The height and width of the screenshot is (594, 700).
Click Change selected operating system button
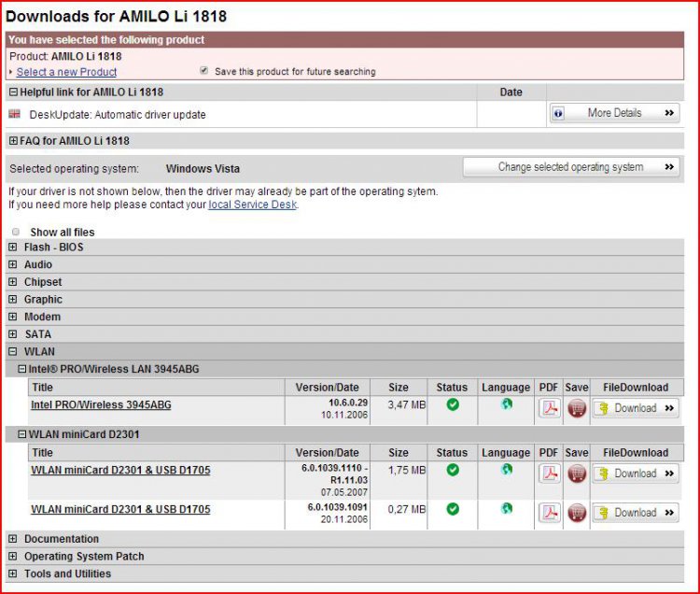[571, 167]
